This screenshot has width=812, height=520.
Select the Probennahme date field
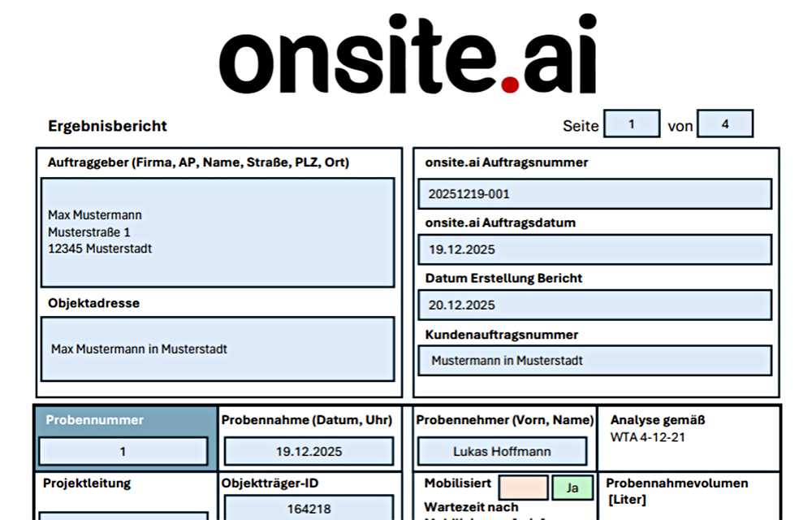point(309,451)
